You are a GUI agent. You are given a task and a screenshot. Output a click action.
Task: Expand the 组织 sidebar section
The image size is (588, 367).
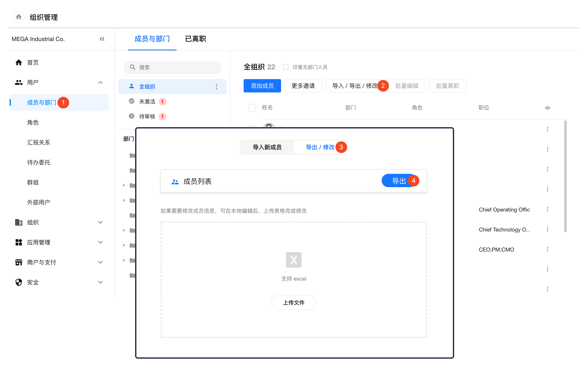coord(100,222)
